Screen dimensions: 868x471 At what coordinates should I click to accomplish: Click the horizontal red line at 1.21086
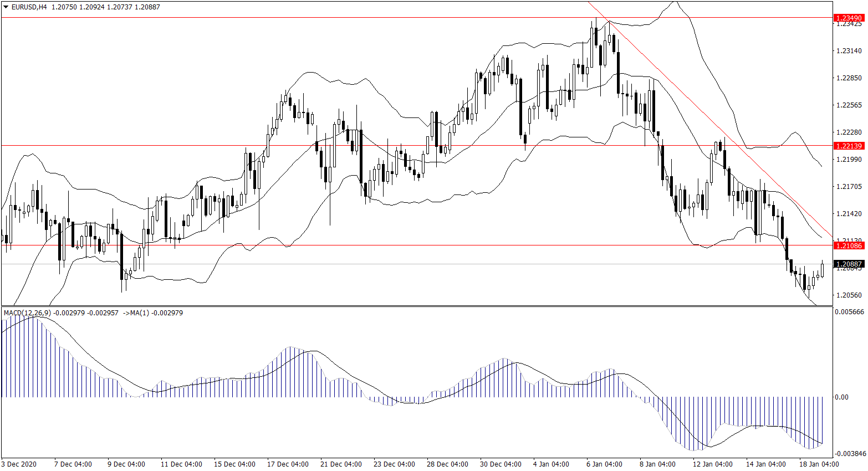click(x=388, y=245)
